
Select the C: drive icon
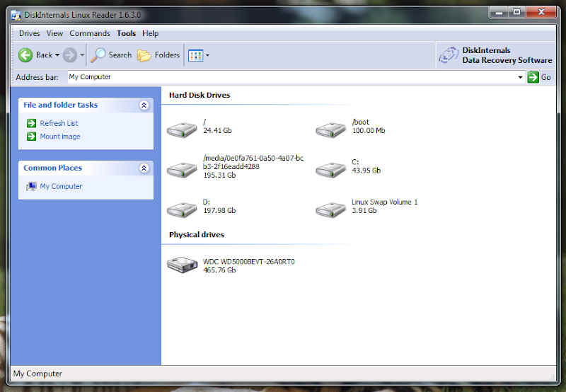330,170
